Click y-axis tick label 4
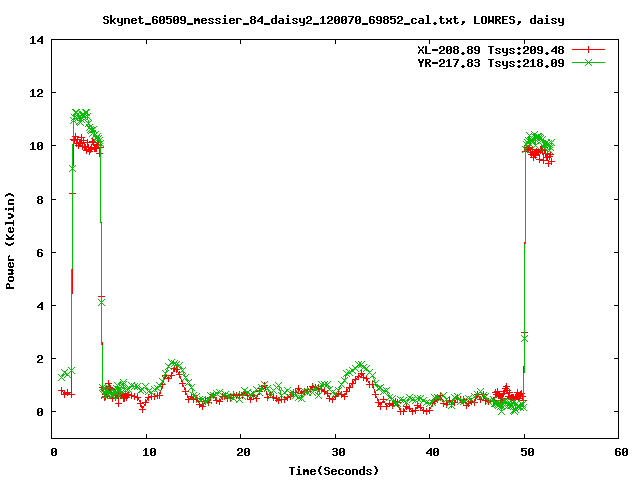 [x=40, y=306]
